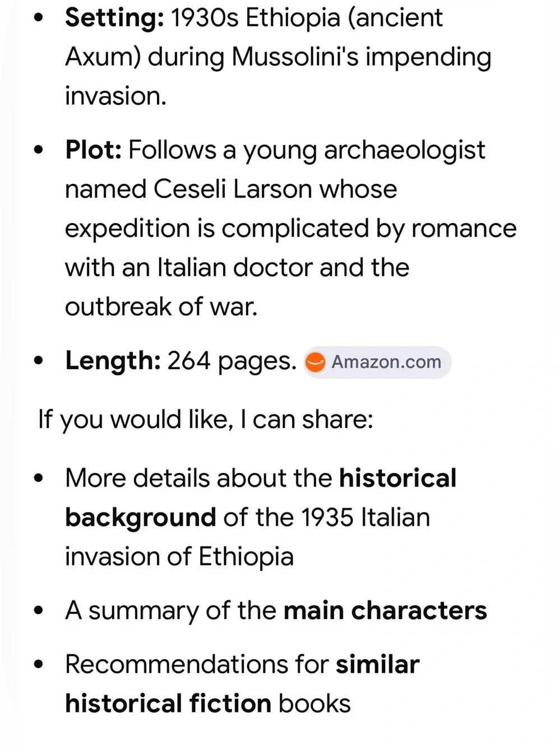The image size is (560, 747).
Task: Tap the bold "historical background" text
Action: [261, 498]
